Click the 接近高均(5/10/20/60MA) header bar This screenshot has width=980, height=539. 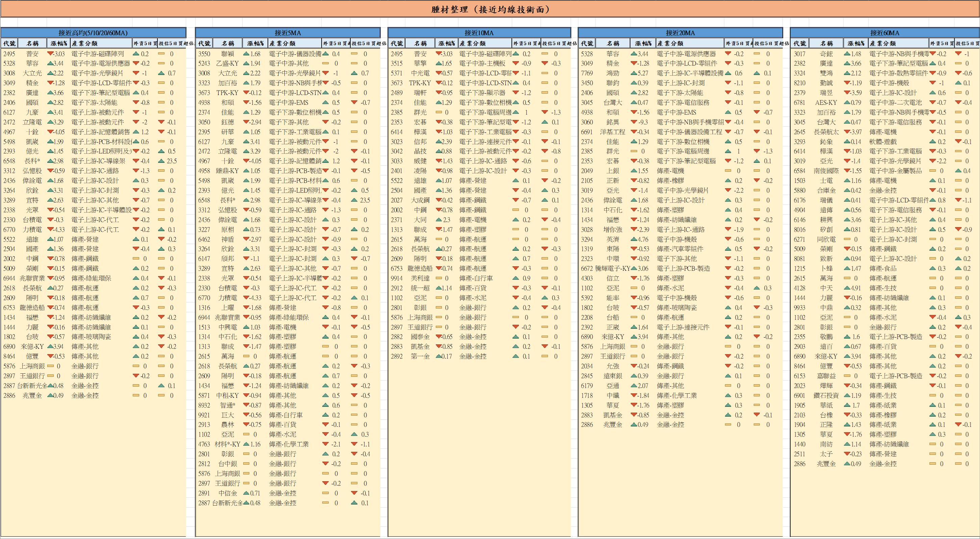[x=93, y=33]
